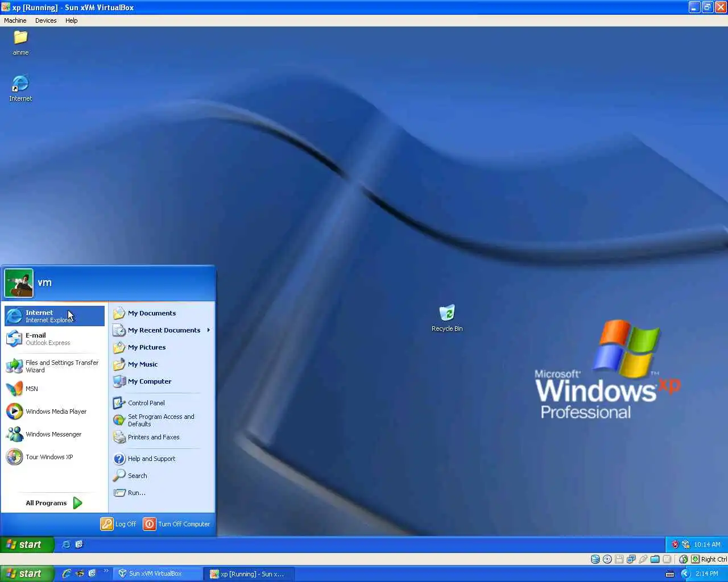The width and height of the screenshot is (728, 582).
Task: Open the Help menu in VirtualBox
Action: click(x=71, y=20)
